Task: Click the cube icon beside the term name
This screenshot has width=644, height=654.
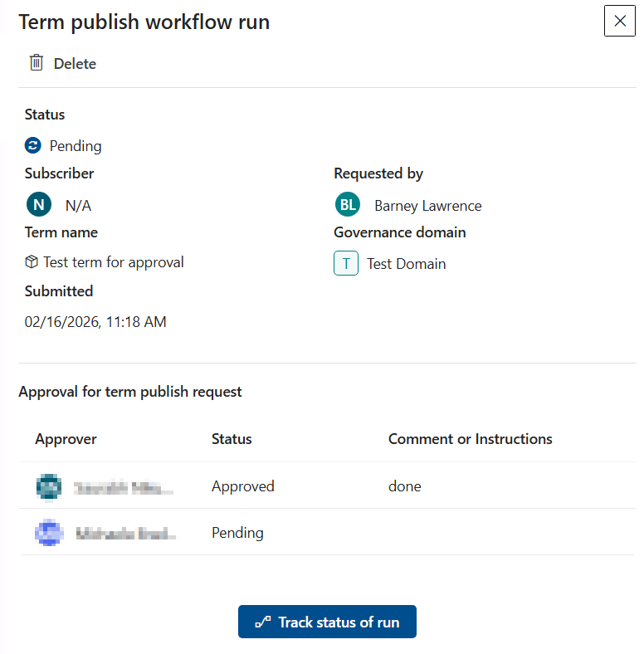Action: click(32, 262)
